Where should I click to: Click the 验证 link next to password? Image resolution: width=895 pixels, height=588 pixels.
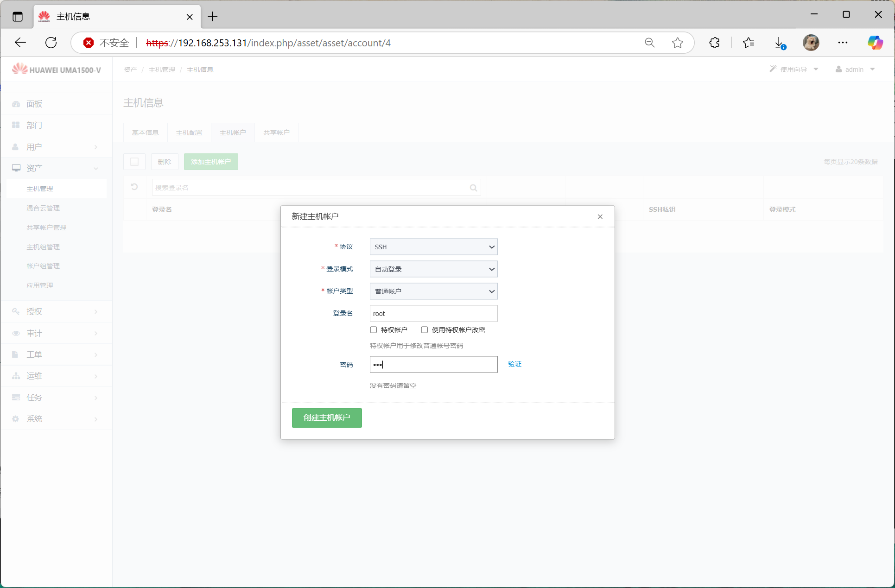pos(514,364)
